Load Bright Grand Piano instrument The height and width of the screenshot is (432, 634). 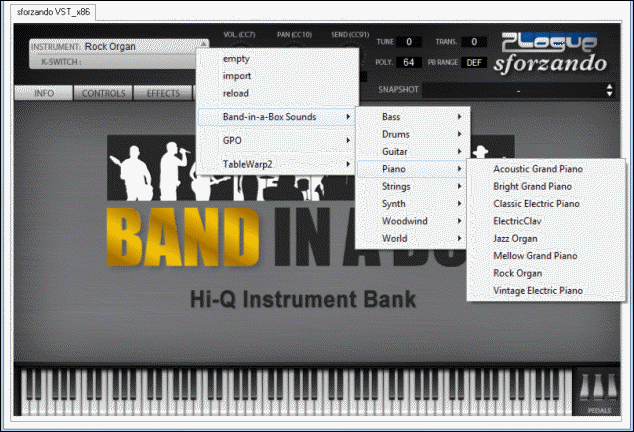point(546,186)
